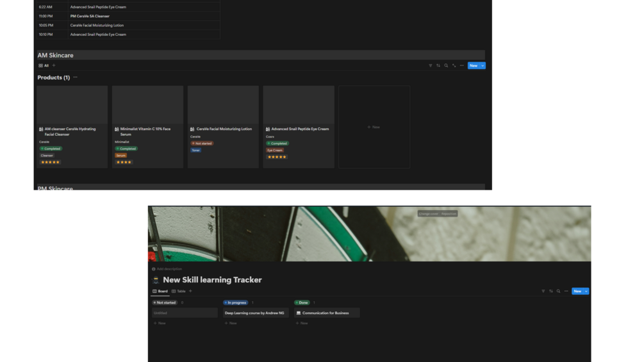Click five-star rating on AM cleanser card
This screenshot has height=362, width=644.
[x=50, y=162]
